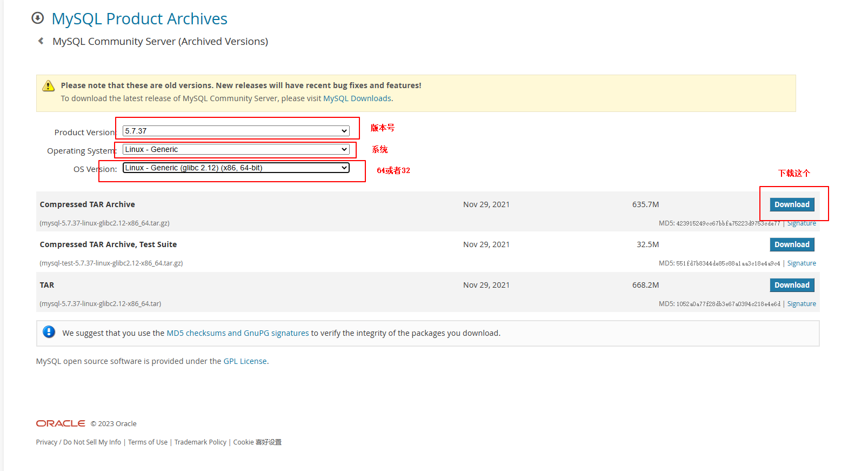Click filename mysql-test-5.7.37-linux-glibc2.12-x86_64.tar.gz
Screen dimensions: 868x471
point(111,263)
